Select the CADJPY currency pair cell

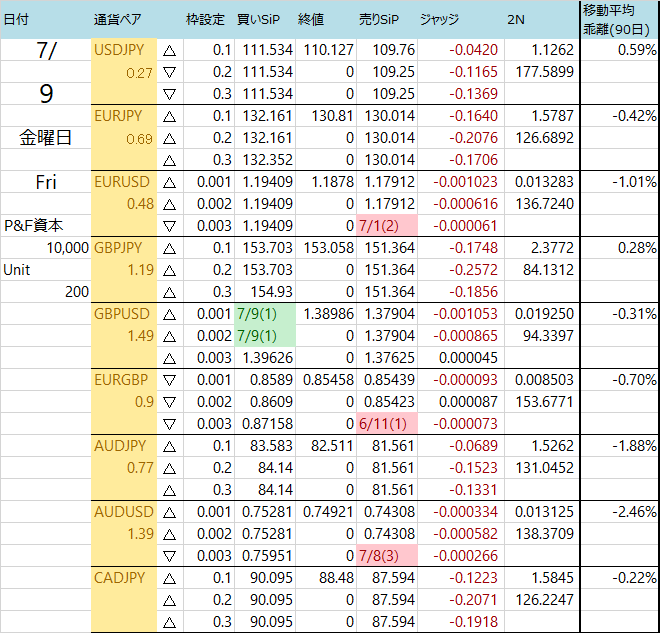[124, 578]
